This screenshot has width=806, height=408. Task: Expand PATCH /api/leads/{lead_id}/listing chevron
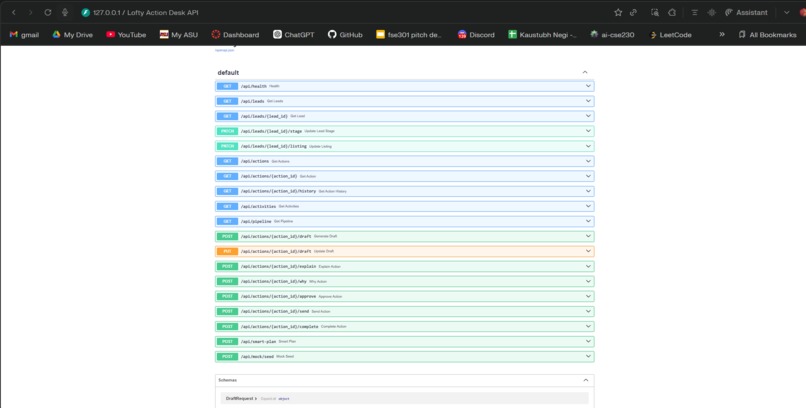tap(588, 146)
